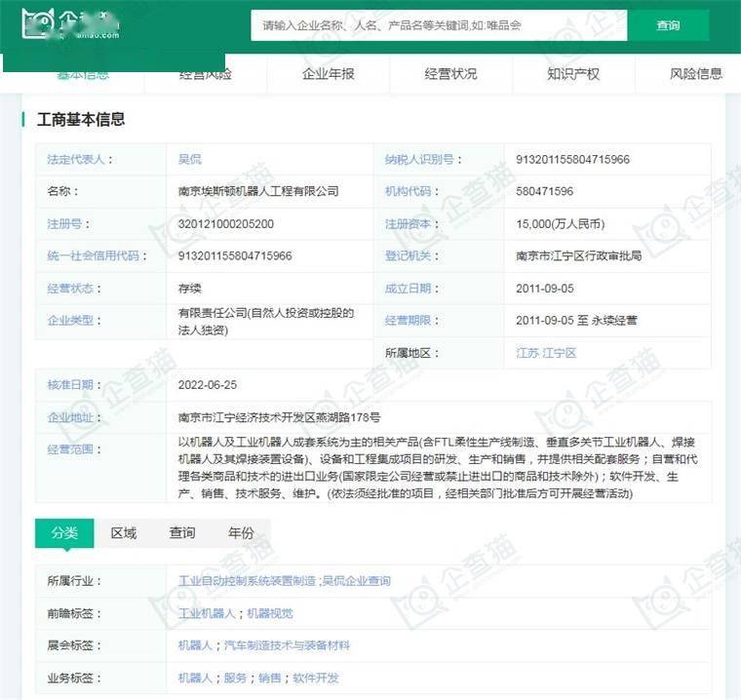The height and width of the screenshot is (700, 741).
Task: Switch to the 区域 tab
Action: tap(124, 532)
